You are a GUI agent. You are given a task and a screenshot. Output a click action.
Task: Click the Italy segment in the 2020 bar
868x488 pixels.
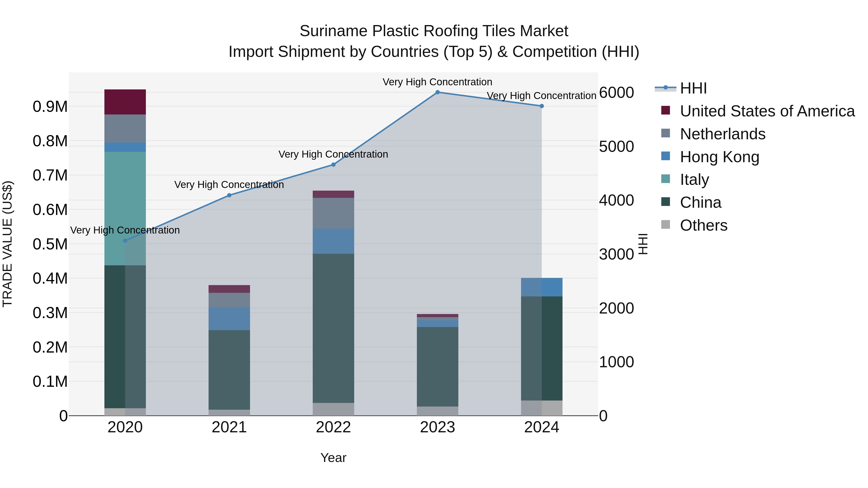pos(125,208)
